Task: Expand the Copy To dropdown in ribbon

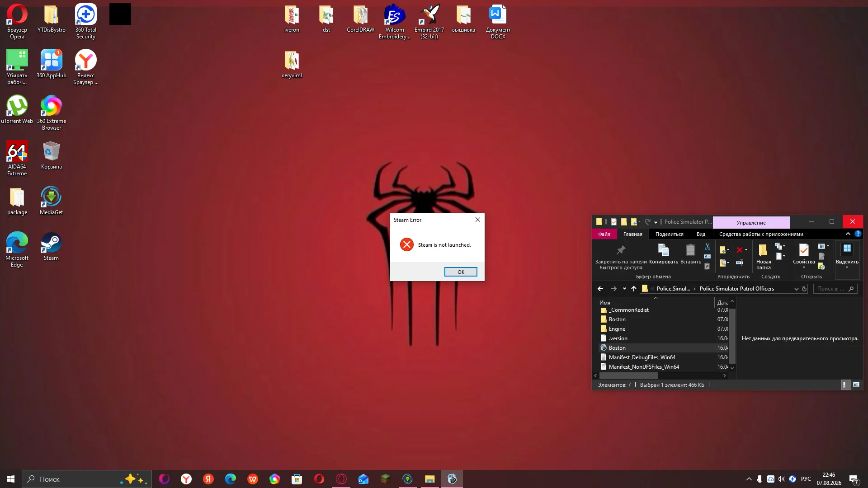Action: point(728,263)
